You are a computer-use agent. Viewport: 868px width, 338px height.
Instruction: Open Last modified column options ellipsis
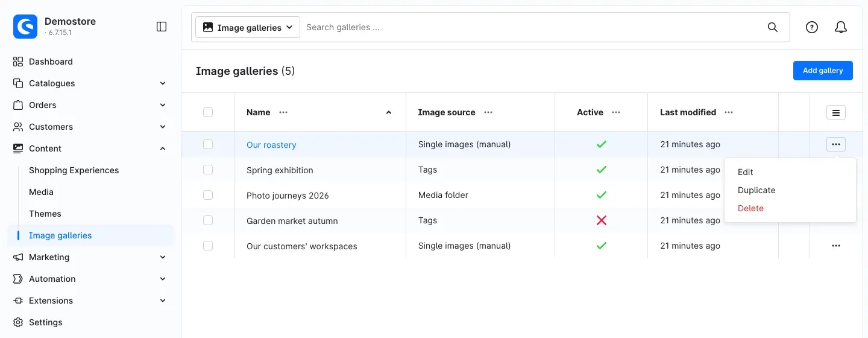pos(729,112)
